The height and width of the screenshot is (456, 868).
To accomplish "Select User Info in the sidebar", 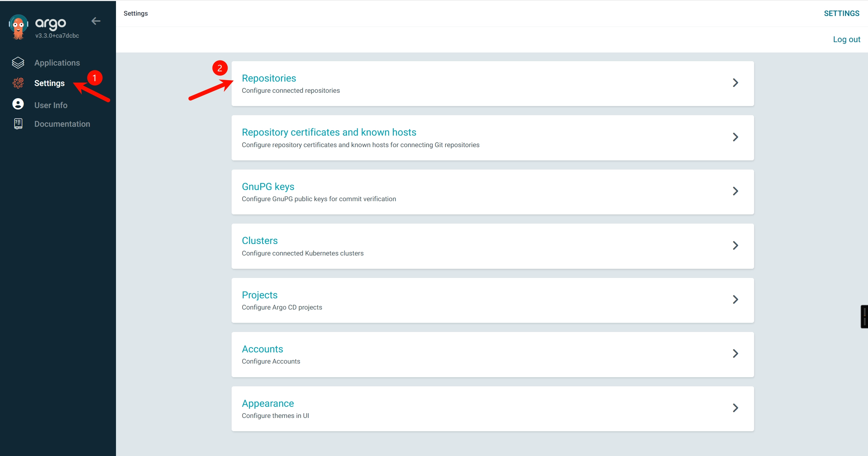I will point(51,105).
